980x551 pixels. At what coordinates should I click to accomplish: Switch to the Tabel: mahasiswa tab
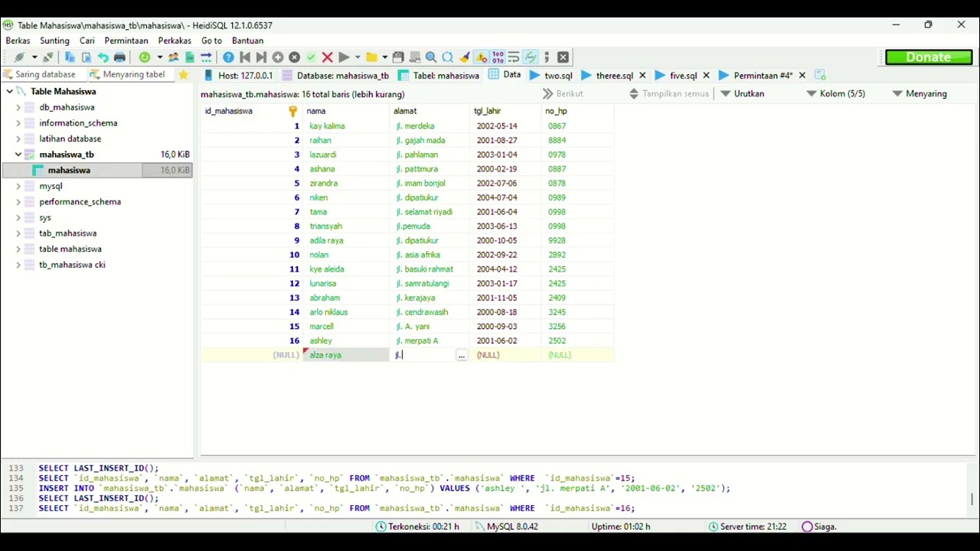point(439,75)
